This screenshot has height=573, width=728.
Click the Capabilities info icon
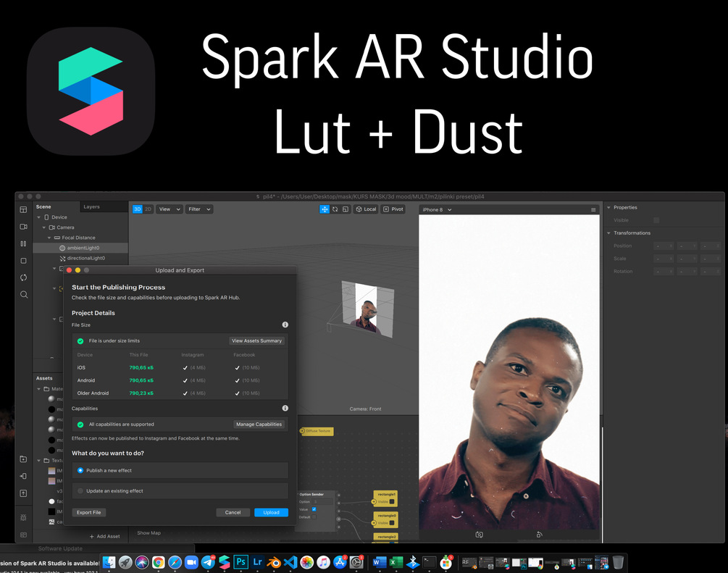(285, 408)
